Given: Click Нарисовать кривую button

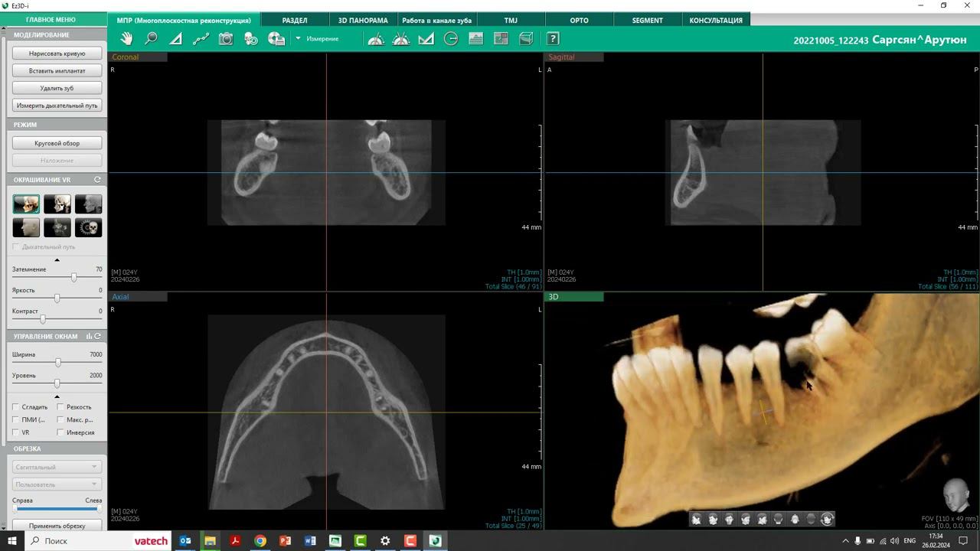Looking at the screenshot, I should (57, 54).
